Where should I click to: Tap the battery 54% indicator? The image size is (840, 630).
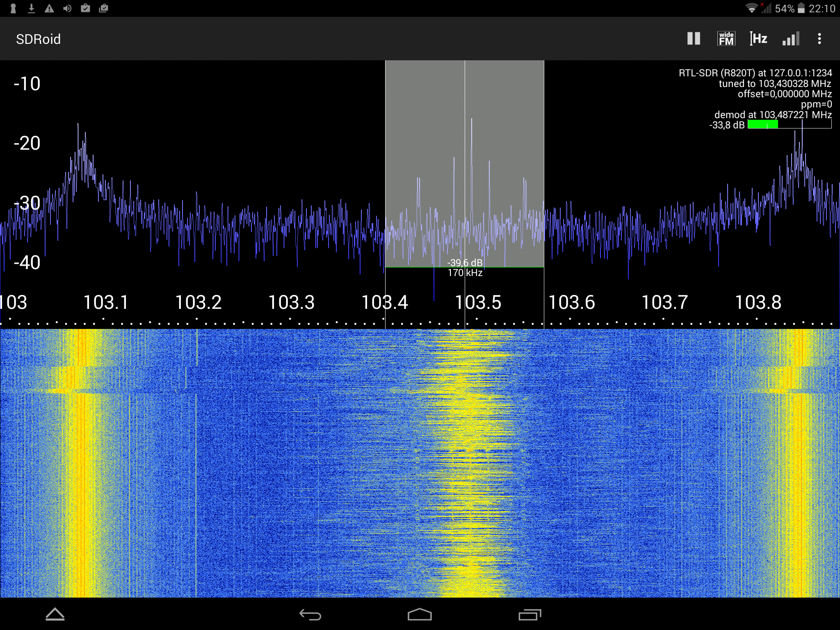[x=790, y=9]
